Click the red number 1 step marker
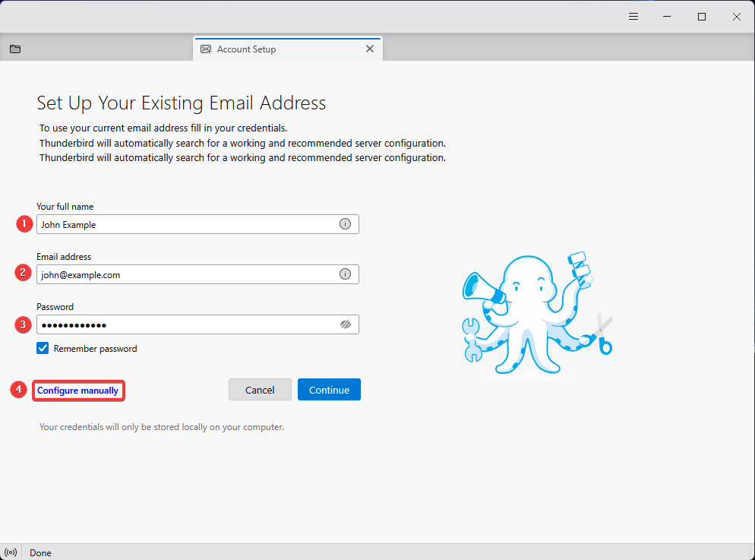755x560 pixels. click(x=24, y=224)
